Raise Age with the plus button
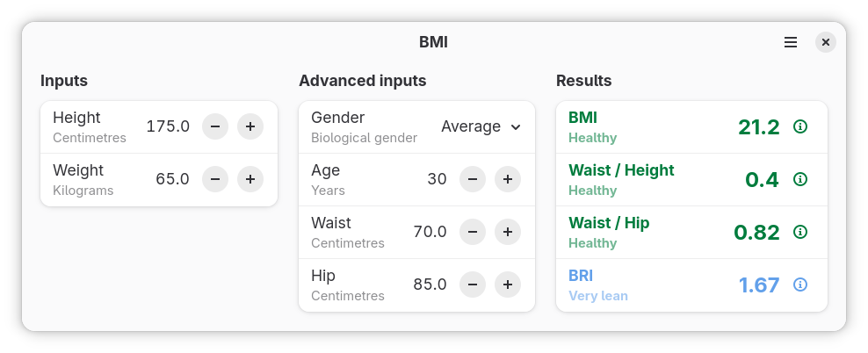 coord(508,179)
